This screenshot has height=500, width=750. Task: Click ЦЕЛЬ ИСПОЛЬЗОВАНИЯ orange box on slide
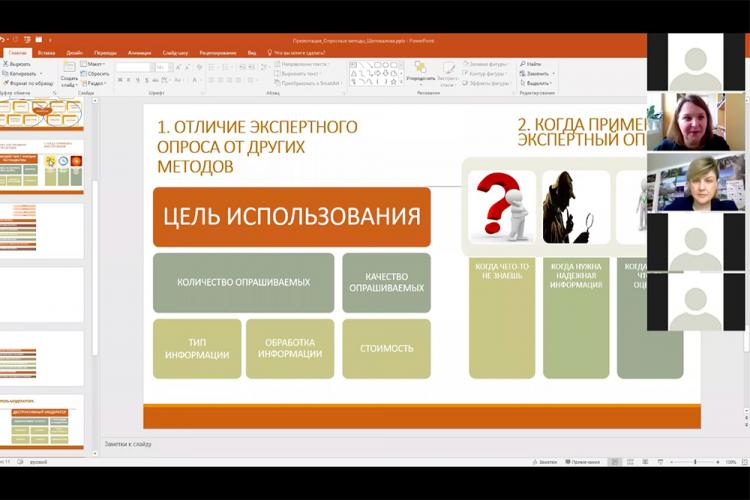(x=292, y=217)
